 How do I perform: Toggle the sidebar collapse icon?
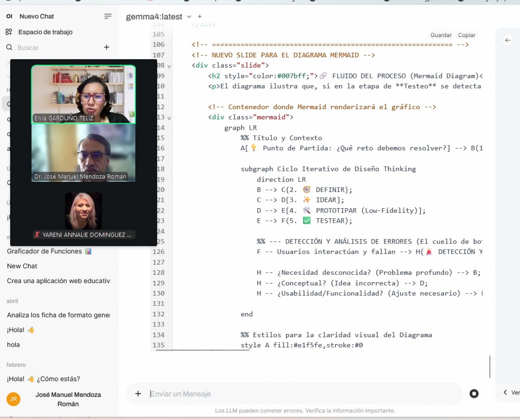tap(108, 16)
